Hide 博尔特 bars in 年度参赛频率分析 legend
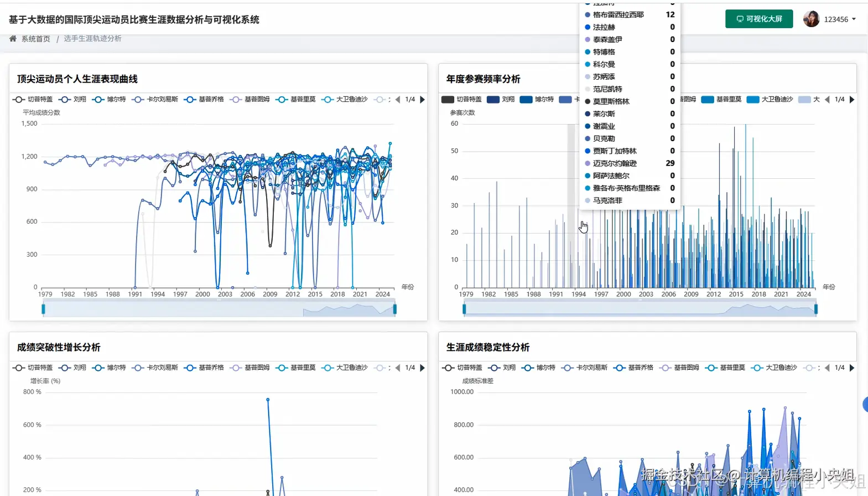The image size is (868, 496). click(537, 100)
